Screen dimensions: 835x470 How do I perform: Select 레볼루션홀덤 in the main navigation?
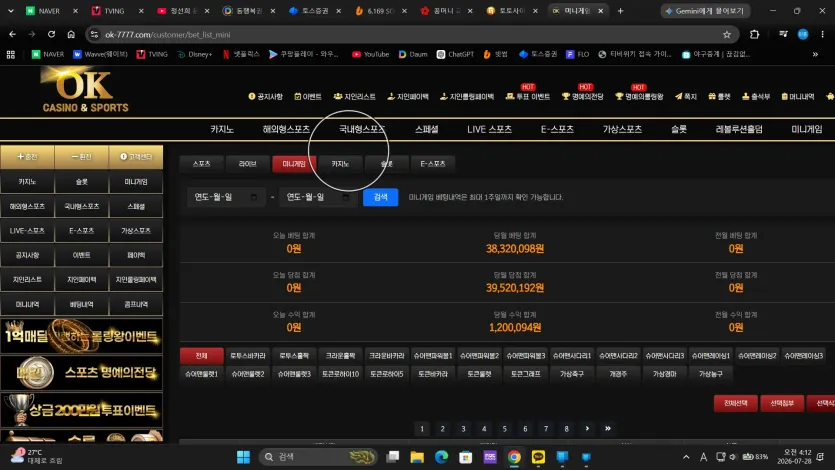(x=739, y=129)
